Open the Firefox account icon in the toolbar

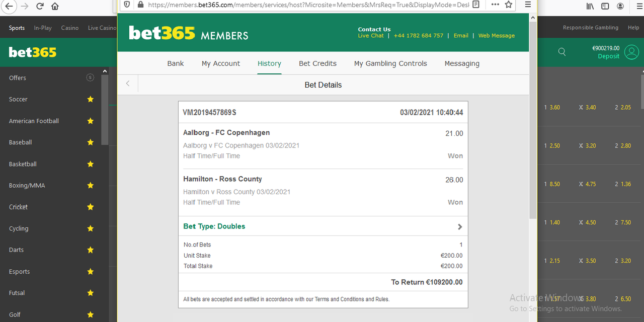[620, 7]
